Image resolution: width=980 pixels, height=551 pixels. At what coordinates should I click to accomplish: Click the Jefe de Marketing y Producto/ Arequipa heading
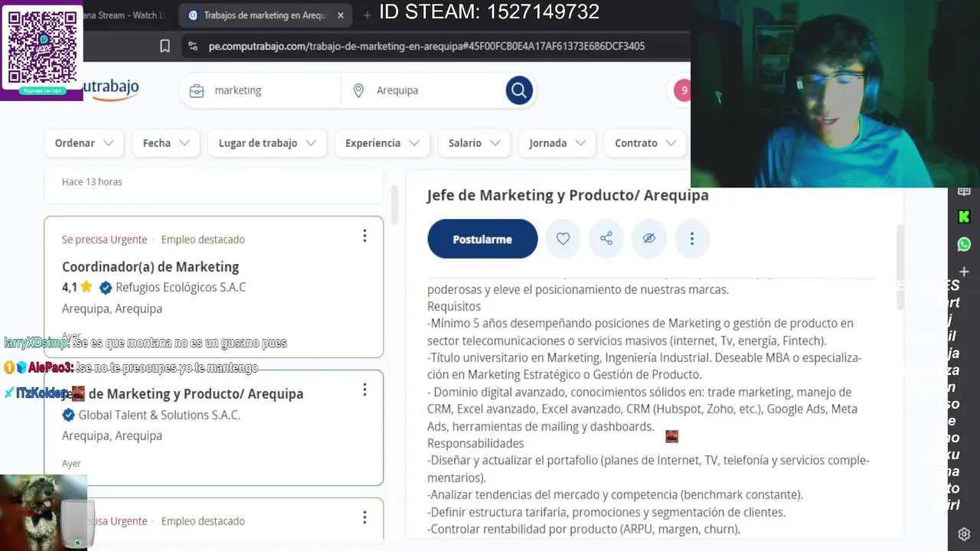(568, 195)
